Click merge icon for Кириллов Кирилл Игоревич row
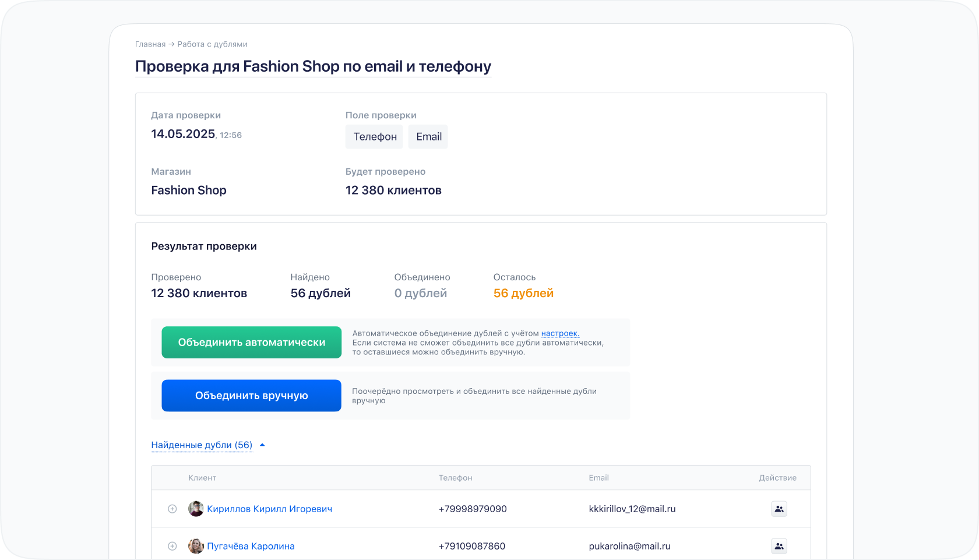The image size is (979, 560). 779,509
